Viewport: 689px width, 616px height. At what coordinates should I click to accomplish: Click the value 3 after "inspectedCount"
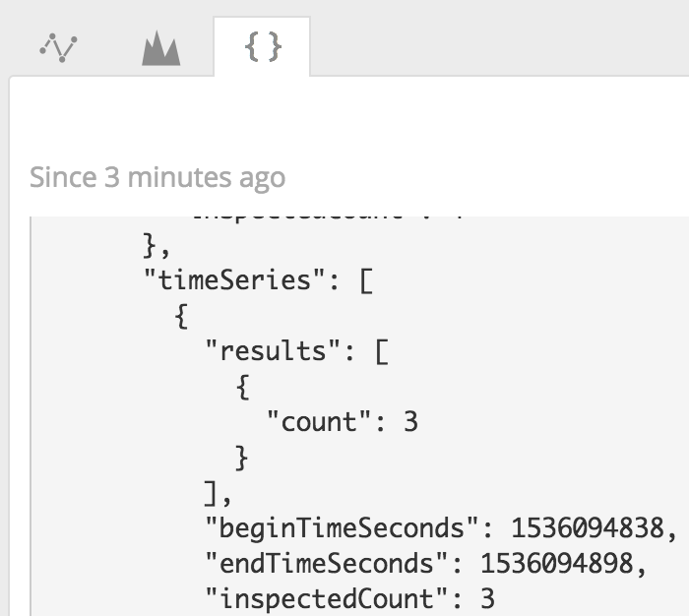(x=488, y=599)
